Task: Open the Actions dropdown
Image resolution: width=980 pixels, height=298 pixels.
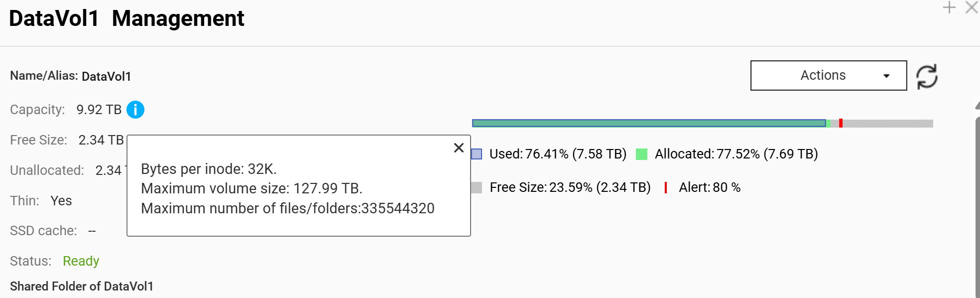Action: (828, 75)
